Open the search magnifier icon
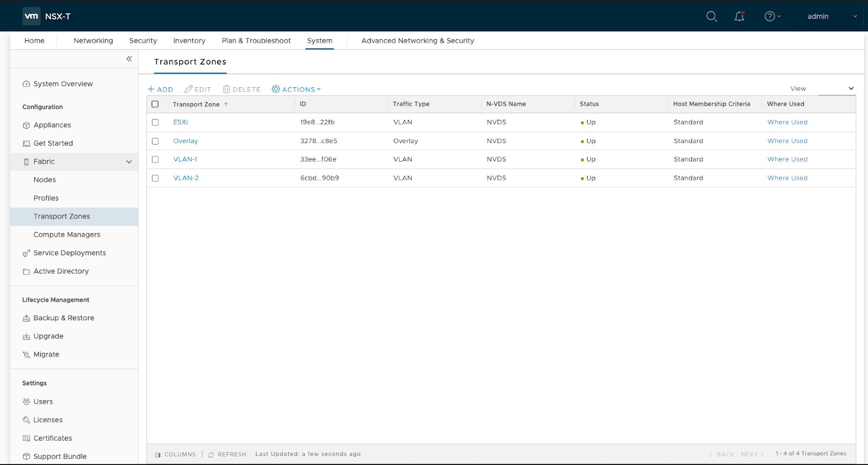Screen dimensions: 868x465 click(x=711, y=16)
